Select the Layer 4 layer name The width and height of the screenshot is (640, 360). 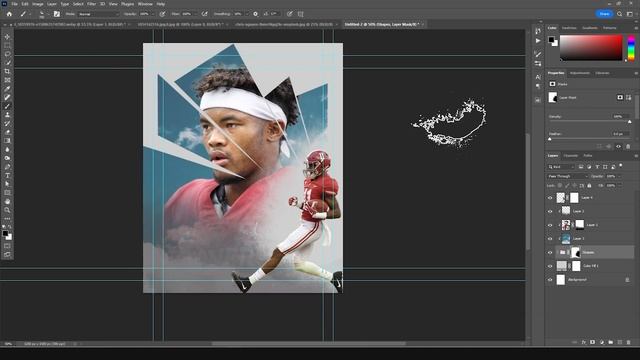click(x=587, y=198)
